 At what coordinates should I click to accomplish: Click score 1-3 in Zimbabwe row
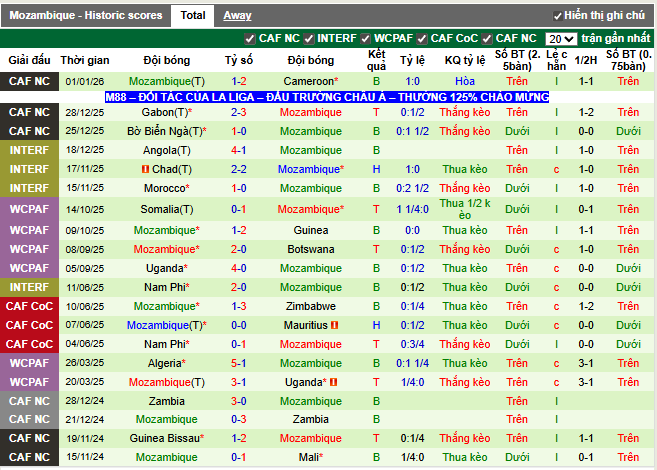tap(239, 306)
